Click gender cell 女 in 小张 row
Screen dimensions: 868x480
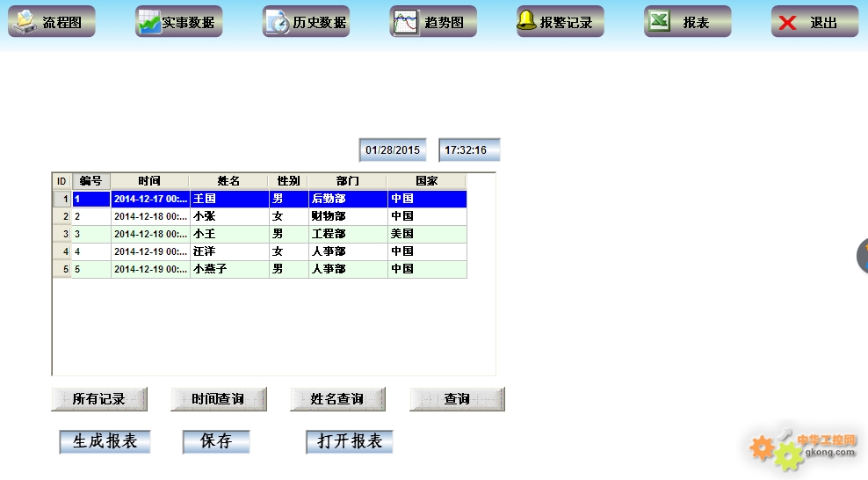(288, 216)
